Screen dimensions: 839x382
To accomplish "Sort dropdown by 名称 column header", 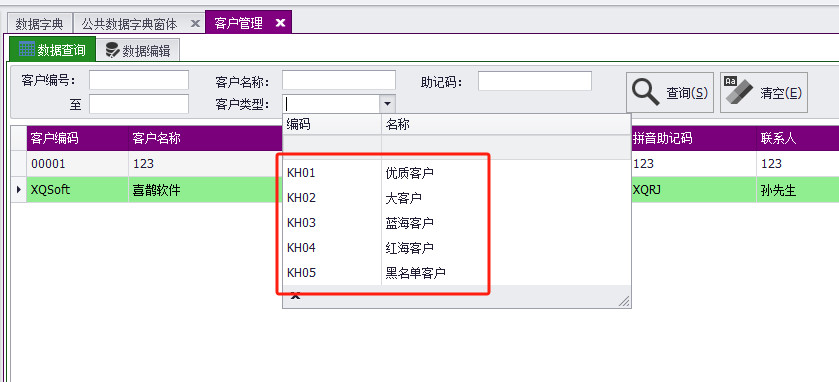I will pos(506,125).
